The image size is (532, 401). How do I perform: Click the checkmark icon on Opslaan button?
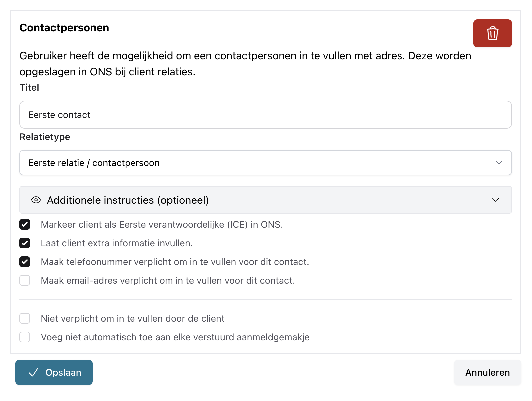[x=33, y=372]
